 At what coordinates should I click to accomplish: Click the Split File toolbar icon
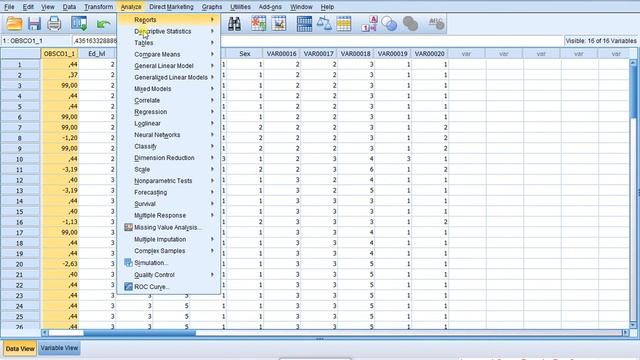tap(304, 24)
